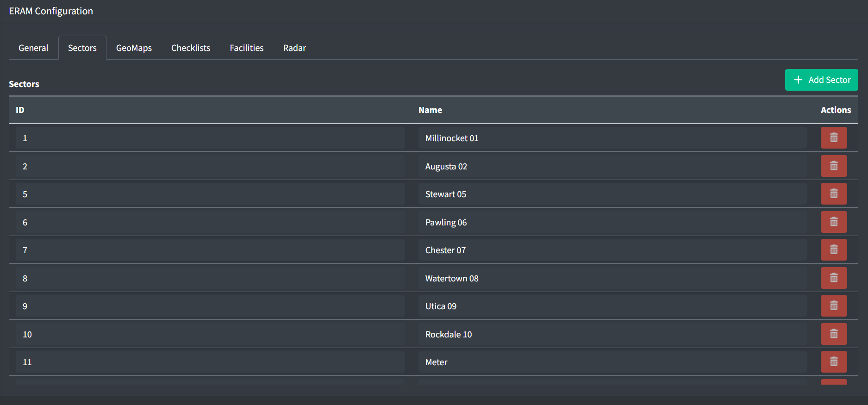Click the Sectors section heading
Viewport: 868px width, 405px height.
pos(24,84)
